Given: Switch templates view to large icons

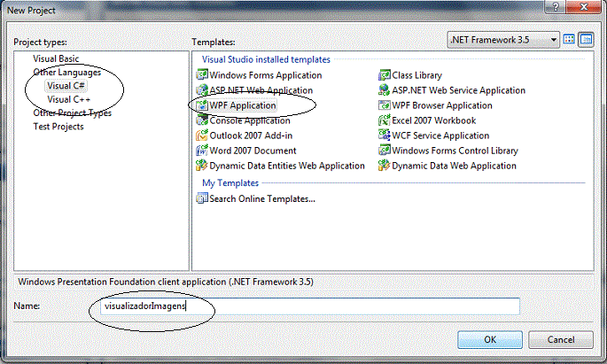Looking at the screenshot, I should [x=569, y=40].
